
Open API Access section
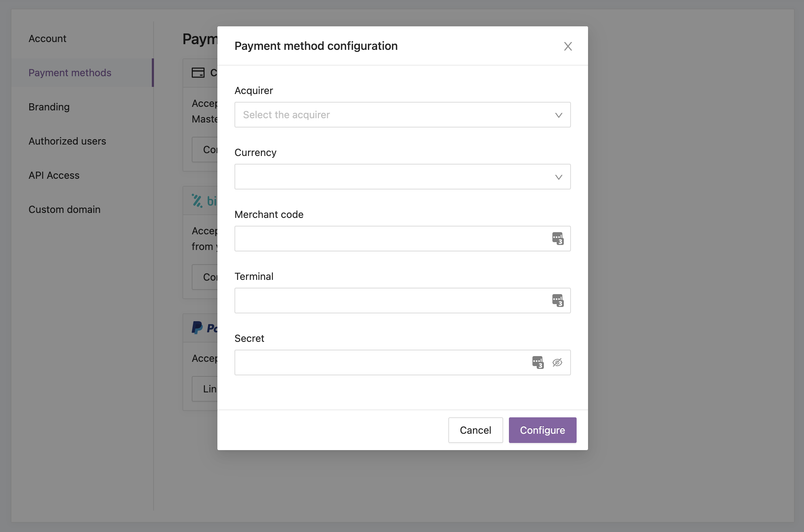pyautogui.click(x=54, y=175)
